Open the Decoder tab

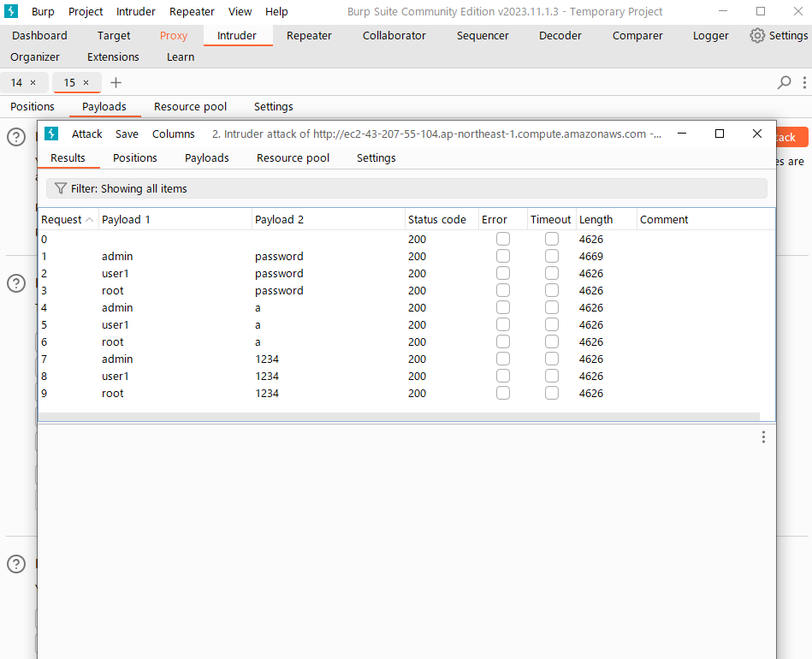(x=560, y=35)
